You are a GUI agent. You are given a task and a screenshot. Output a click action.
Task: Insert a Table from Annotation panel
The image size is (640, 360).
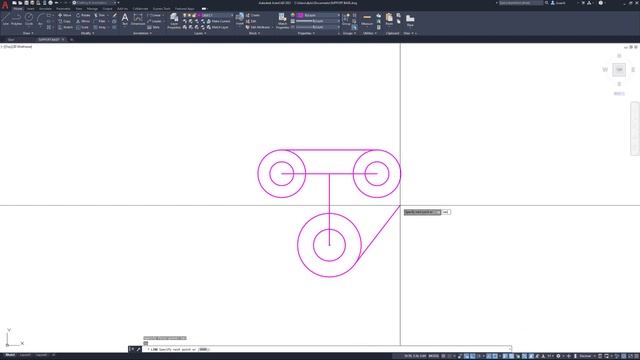pos(153,27)
